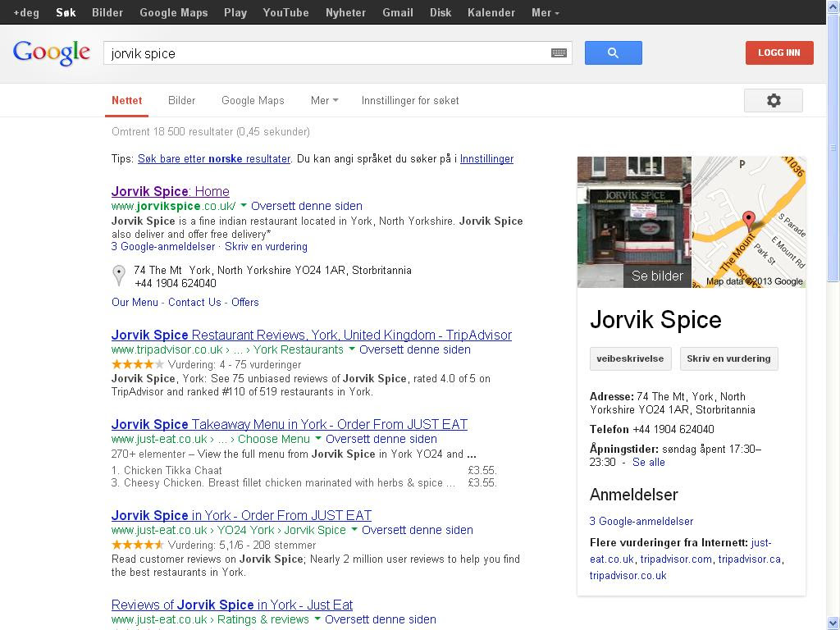Click Oversett denne siden for jorvikspice.co.uk
840x630 pixels.
tap(307, 206)
